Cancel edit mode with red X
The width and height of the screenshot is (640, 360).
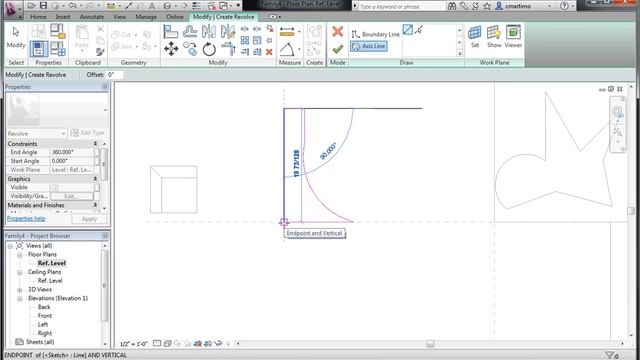338,31
